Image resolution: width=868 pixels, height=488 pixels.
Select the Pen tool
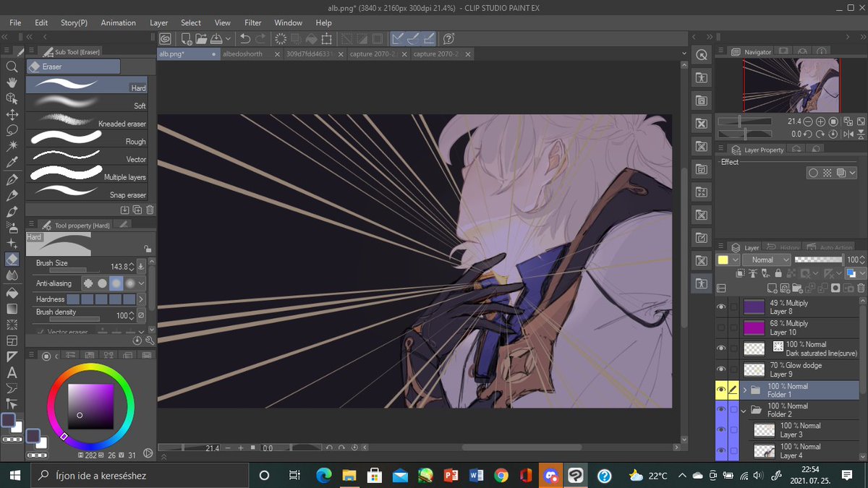tap(12, 179)
